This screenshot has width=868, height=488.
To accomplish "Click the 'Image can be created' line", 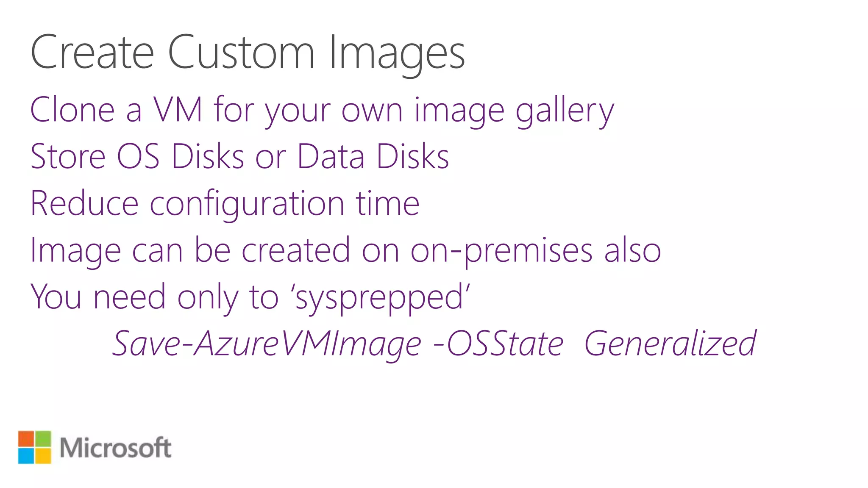I will (345, 251).
